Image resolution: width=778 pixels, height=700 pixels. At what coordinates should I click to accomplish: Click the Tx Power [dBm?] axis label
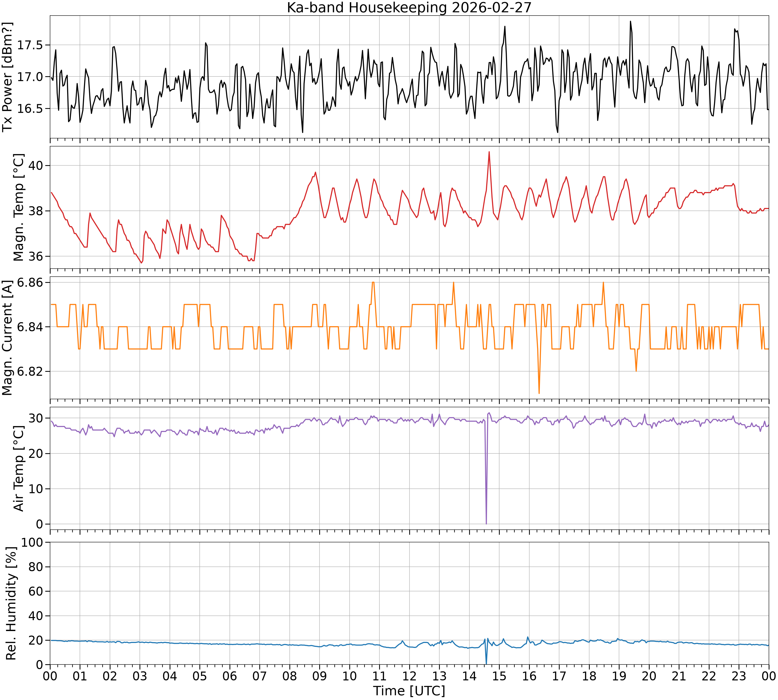[7, 77]
